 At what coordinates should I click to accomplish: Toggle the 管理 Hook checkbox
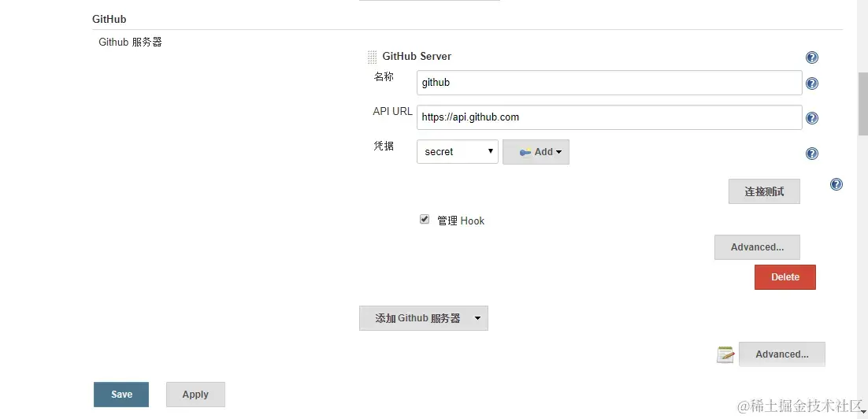click(425, 219)
